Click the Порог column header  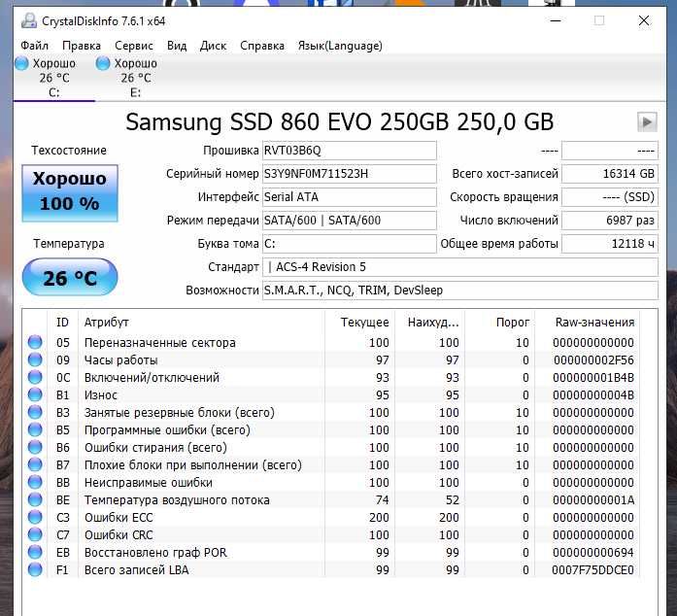(499, 323)
